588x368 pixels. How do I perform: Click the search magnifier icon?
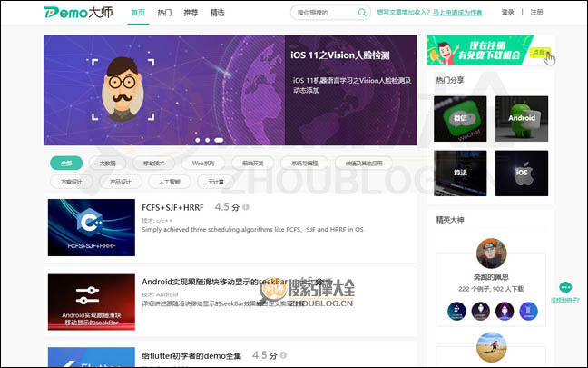point(362,13)
